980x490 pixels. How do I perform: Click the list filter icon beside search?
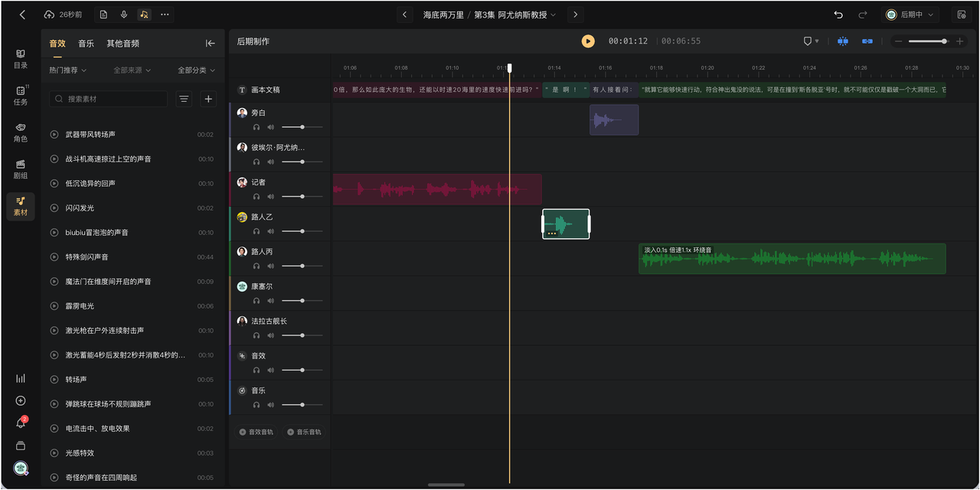[x=184, y=99]
